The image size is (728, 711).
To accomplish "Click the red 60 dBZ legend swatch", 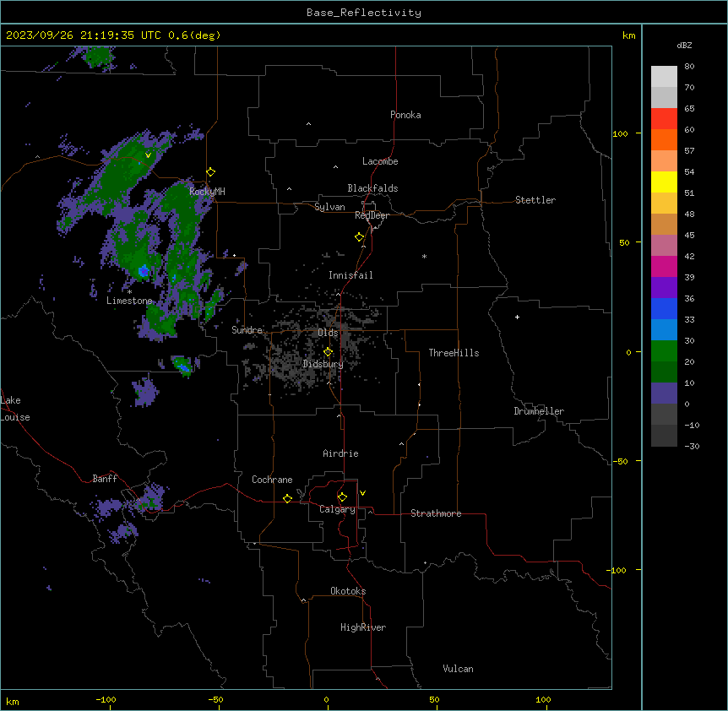I will [x=664, y=119].
